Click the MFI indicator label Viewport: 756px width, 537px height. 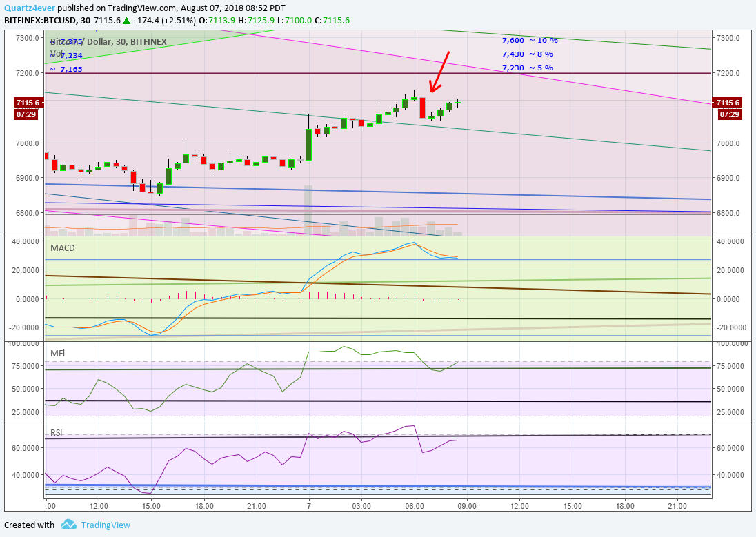coord(57,354)
